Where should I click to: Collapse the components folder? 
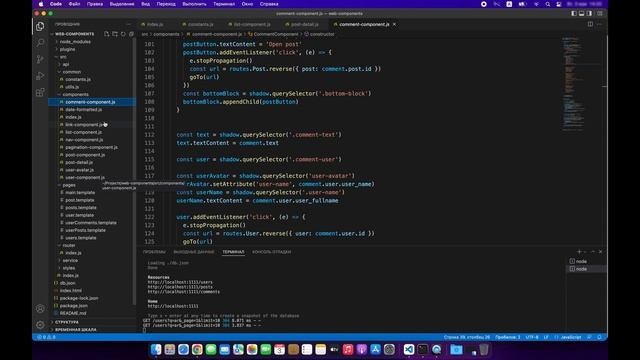point(75,94)
